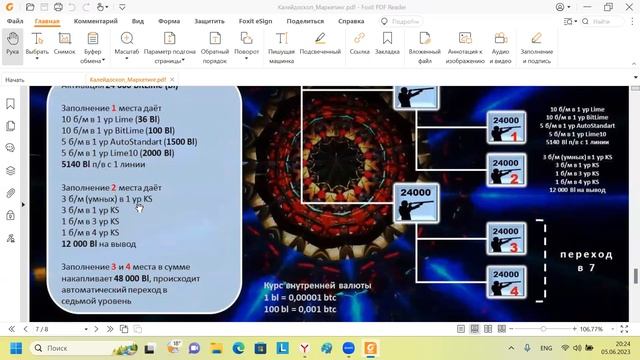Switch to the Поделиться ribbon tab
The height and width of the screenshot is (360, 640).
pos(305,21)
